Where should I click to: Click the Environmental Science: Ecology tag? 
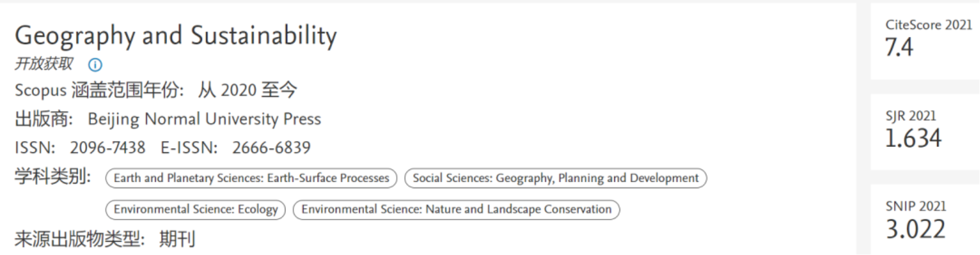[195, 209]
